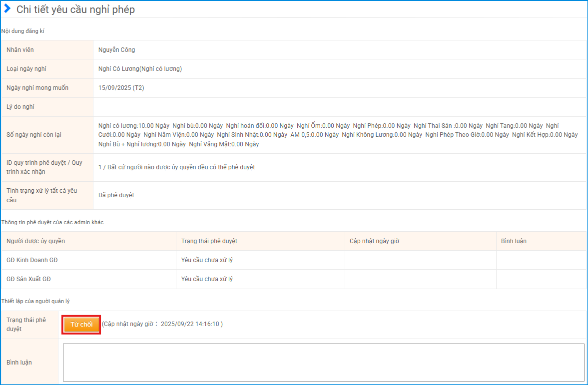Click the "Trạng thái phê duyệt" column header
Image resolution: width=588 pixels, height=385 pixels.
(209, 241)
